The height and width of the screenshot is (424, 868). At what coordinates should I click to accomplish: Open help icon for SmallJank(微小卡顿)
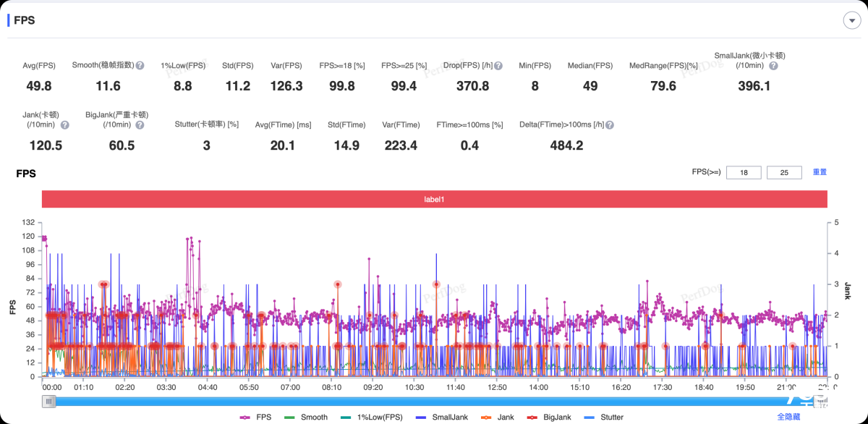(773, 66)
